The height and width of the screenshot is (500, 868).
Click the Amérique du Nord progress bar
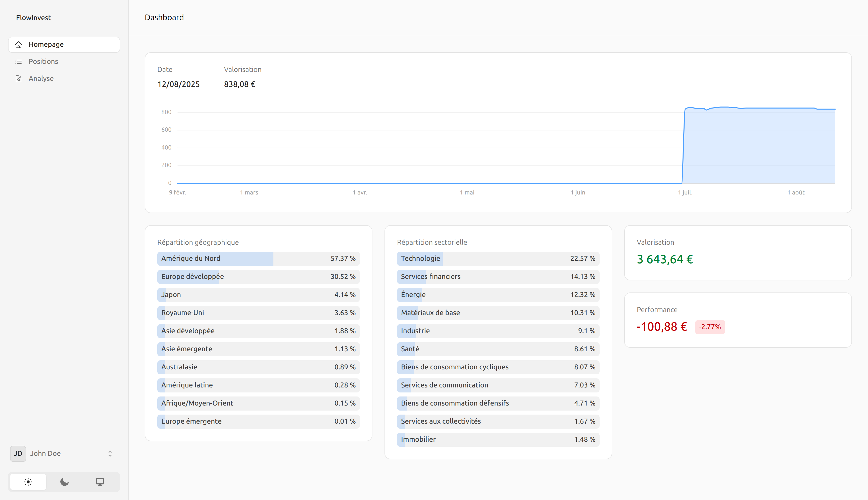tap(258, 259)
